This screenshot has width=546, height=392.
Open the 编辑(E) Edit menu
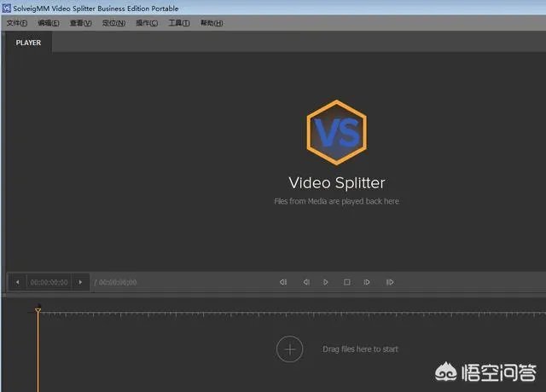click(x=49, y=23)
